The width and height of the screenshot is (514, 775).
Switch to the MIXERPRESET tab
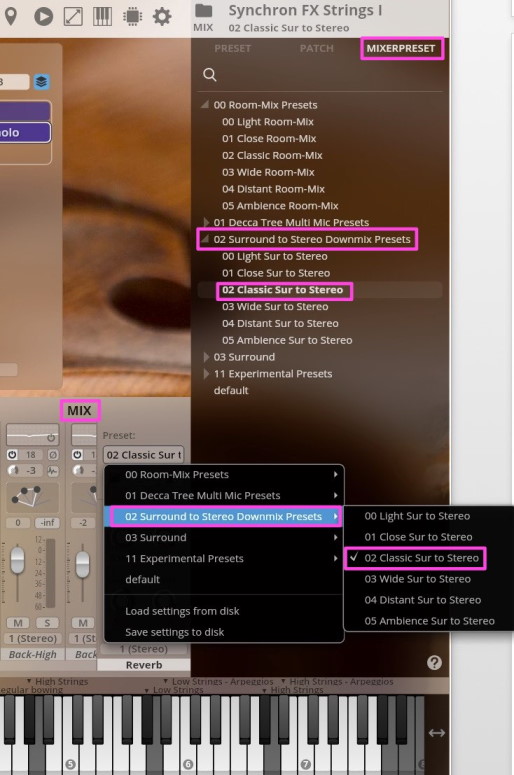tap(401, 48)
